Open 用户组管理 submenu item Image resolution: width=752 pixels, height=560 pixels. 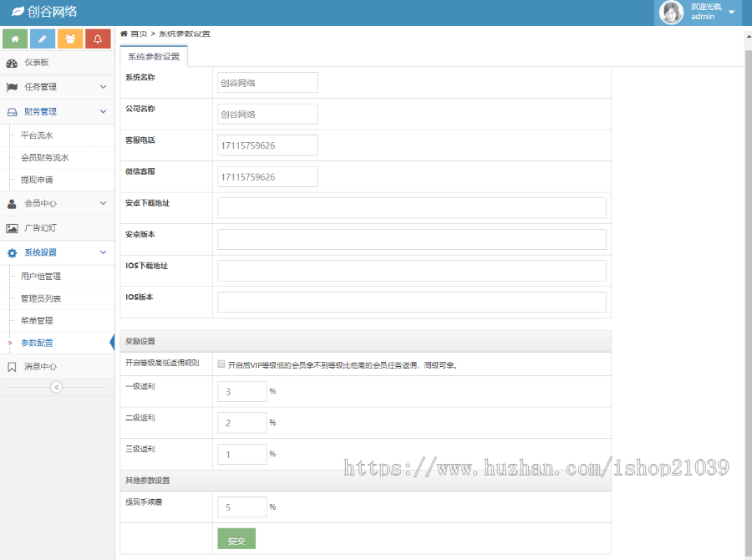tap(41, 277)
